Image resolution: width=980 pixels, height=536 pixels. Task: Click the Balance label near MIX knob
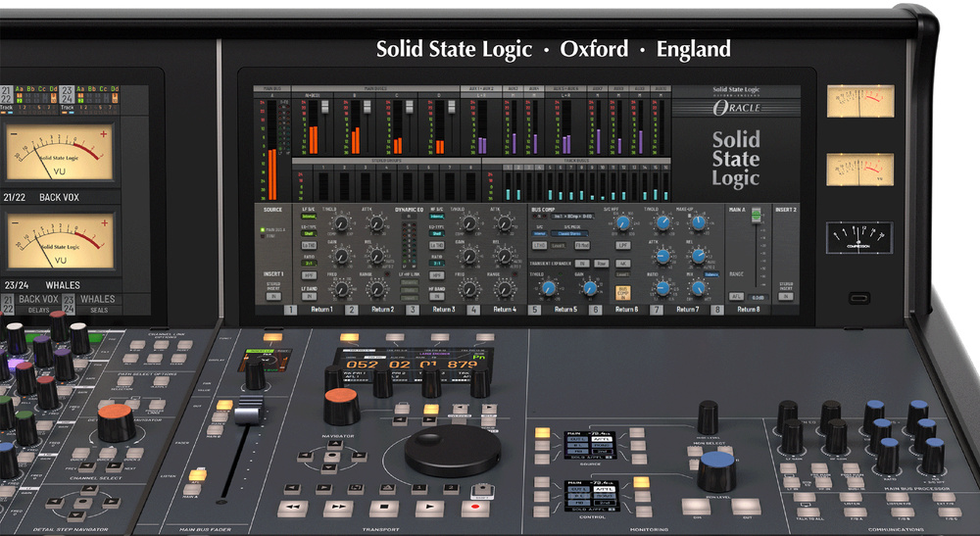point(711,275)
